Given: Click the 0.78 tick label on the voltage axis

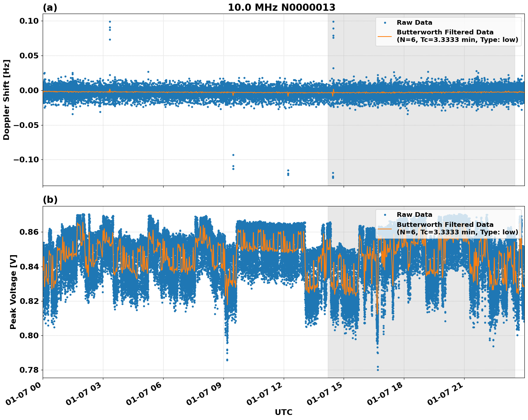Looking at the screenshot, I should [29, 369].
